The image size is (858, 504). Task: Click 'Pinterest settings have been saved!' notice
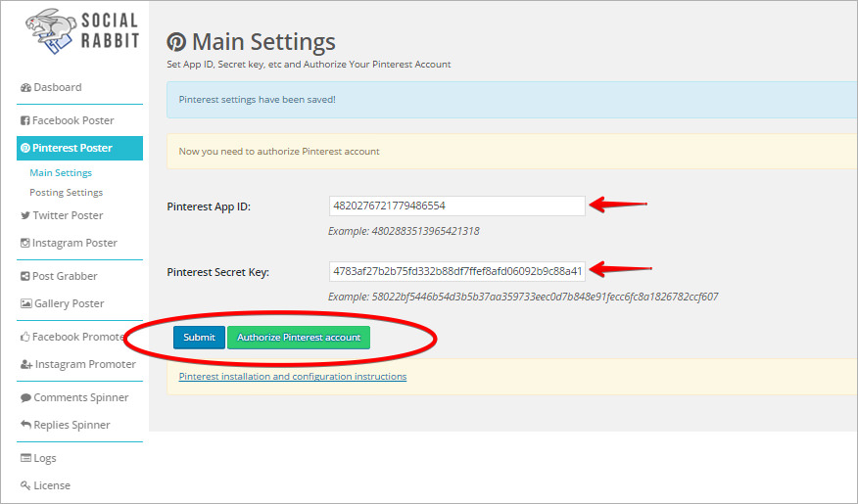tap(512, 100)
